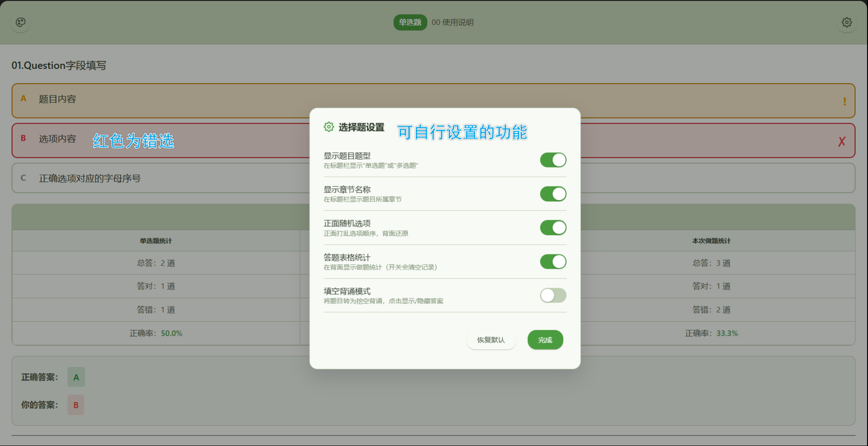Click the green A badge beside 正确答案
The height and width of the screenshot is (446, 868).
pos(76,377)
